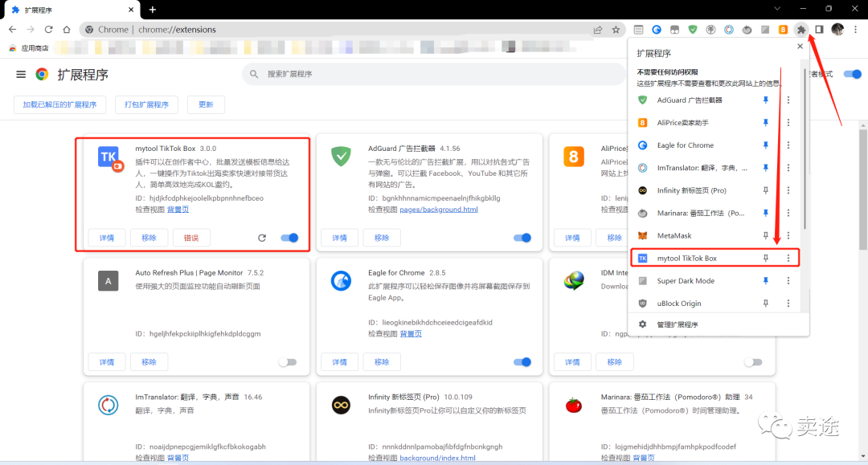The width and height of the screenshot is (868, 465).
Task: Open 详情 for mytool TikTok Box
Action: tap(107, 238)
